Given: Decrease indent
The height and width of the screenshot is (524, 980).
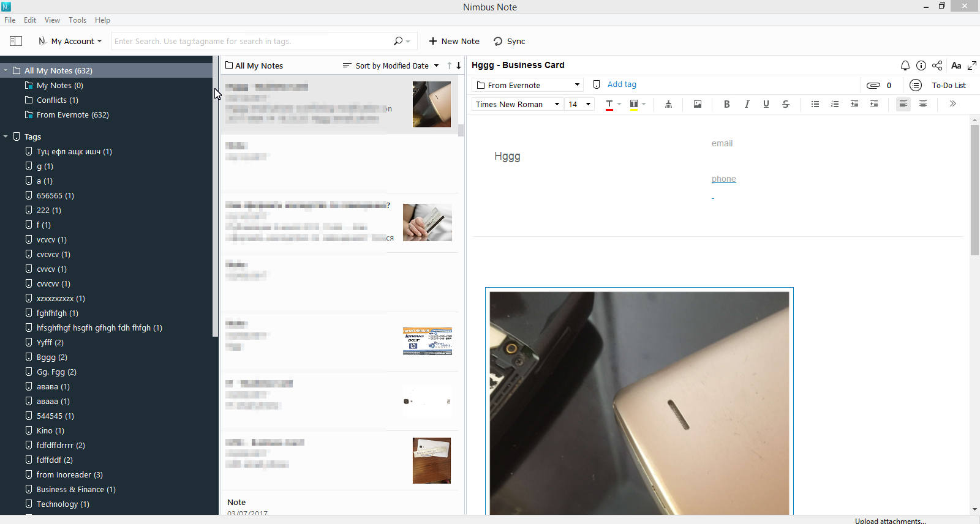Looking at the screenshot, I should pos(874,104).
